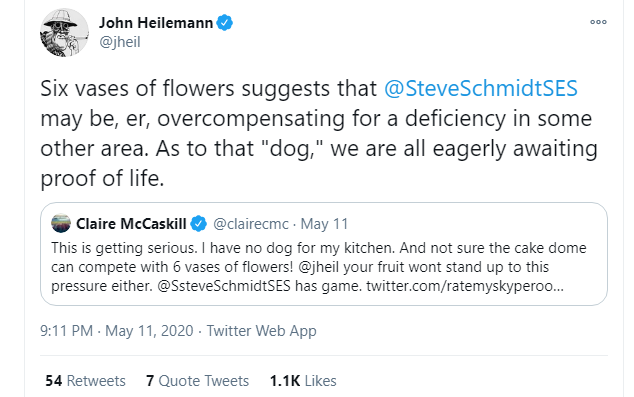Click @SsteveSchmidtSES mention in quoted tweet

point(224,286)
